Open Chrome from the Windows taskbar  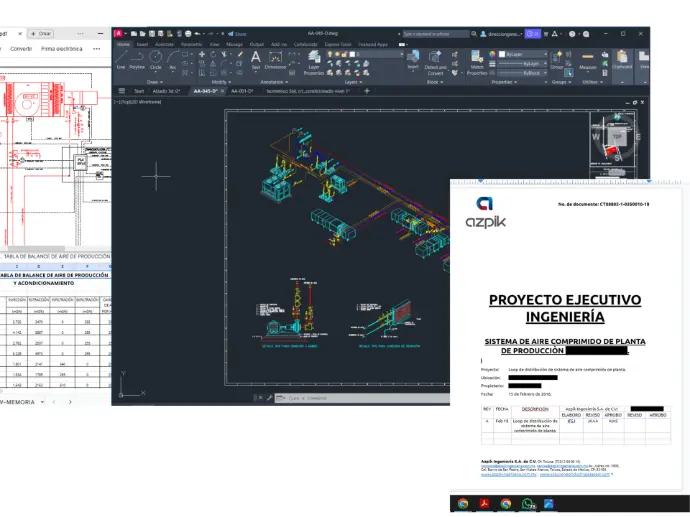(x=463, y=505)
